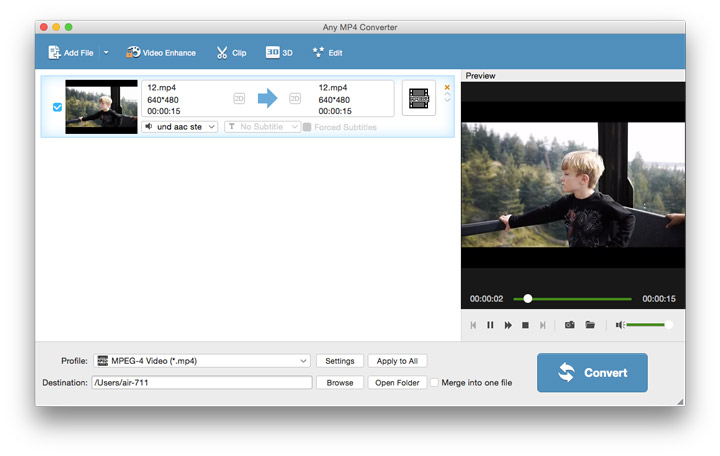
Task: Skip to next item in preview
Action: pos(543,325)
